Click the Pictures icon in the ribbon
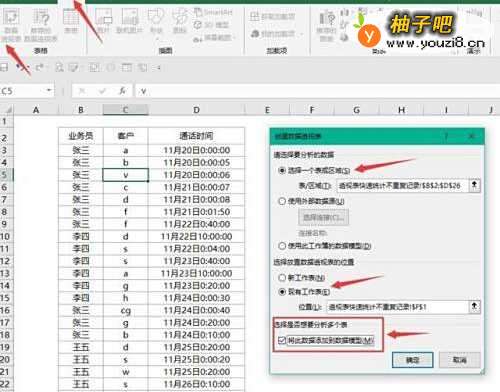The image size is (500, 392). (x=103, y=21)
